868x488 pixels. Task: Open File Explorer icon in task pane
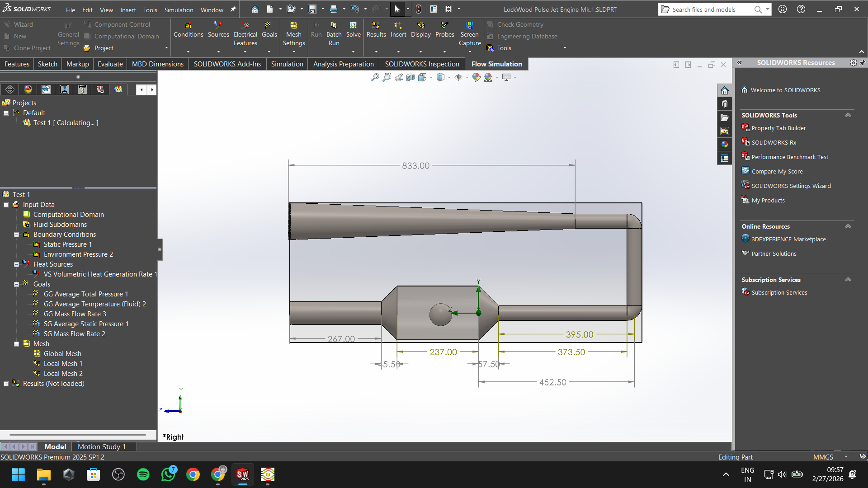click(725, 117)
